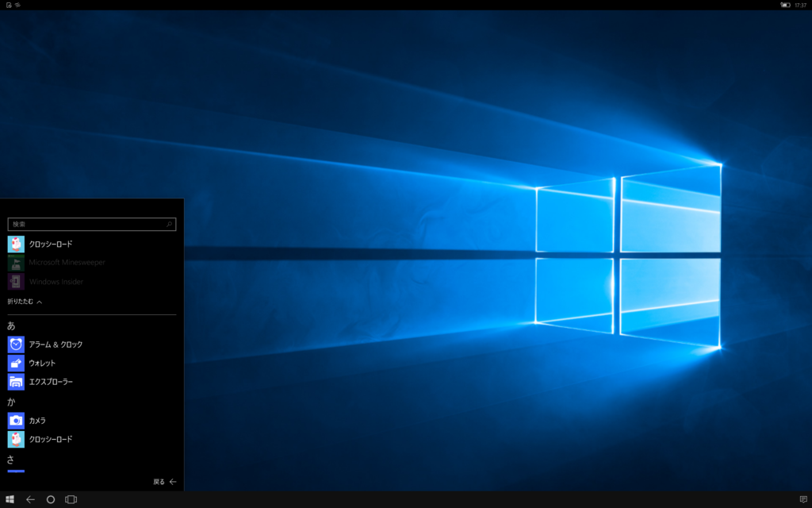Open the ウォレット wallet app
Viewport: 812px width, 508px height.
(x=92, y=363)
